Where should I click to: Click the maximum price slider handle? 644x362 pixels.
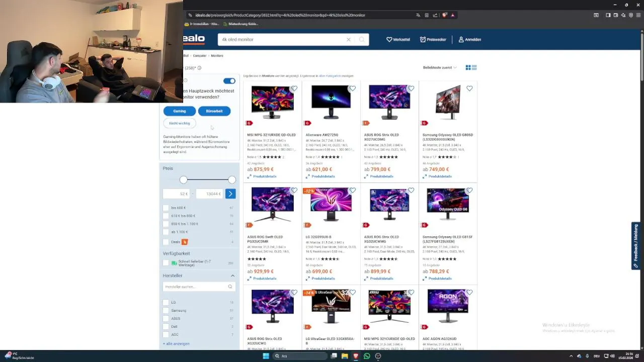[x=231, y=179]
